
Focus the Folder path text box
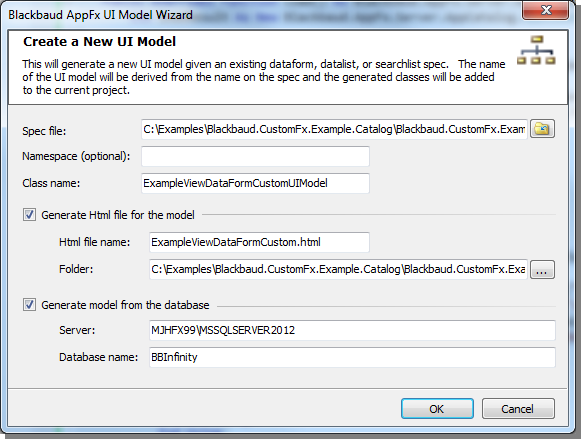pos(338,269)
